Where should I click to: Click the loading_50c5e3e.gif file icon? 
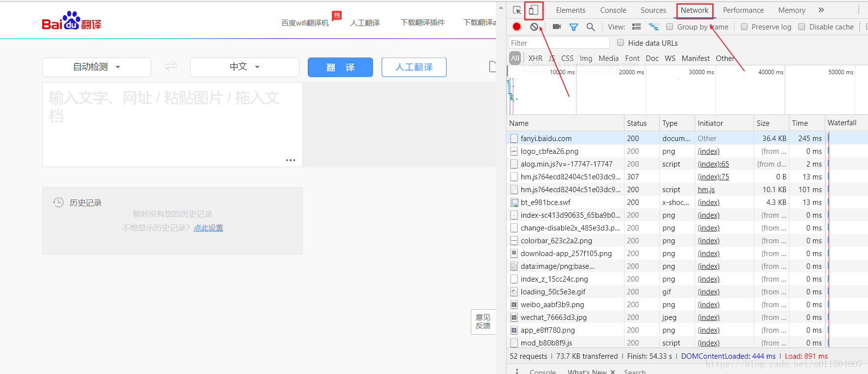[514, 292]
